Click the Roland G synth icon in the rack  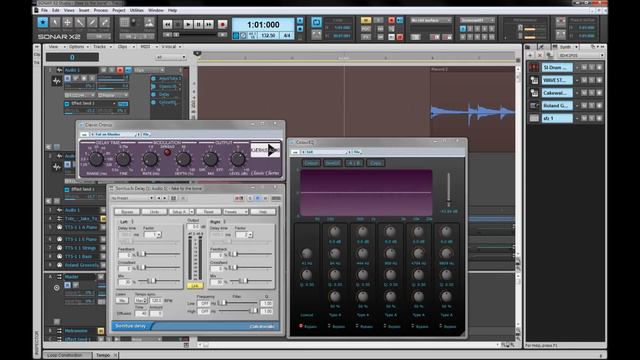click(x=534, y=105)
